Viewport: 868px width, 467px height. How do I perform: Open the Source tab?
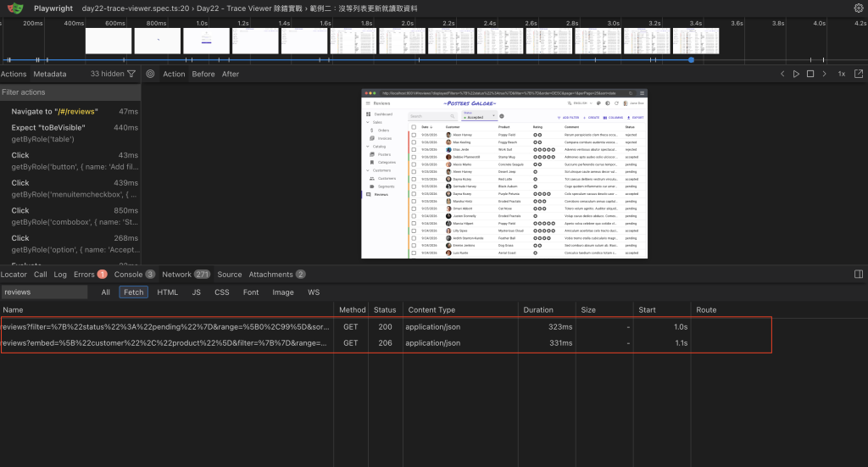229,274
